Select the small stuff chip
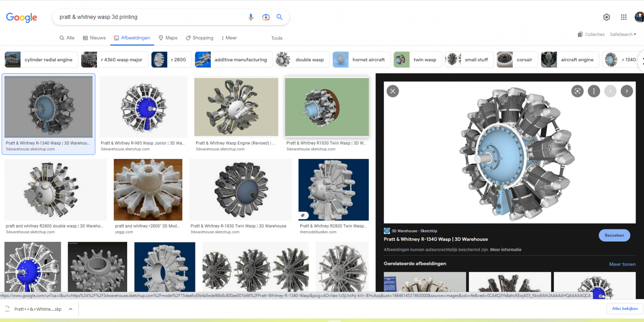Image resolution: width=644 pixels, height=322 pixels. (x=469, y=60)
